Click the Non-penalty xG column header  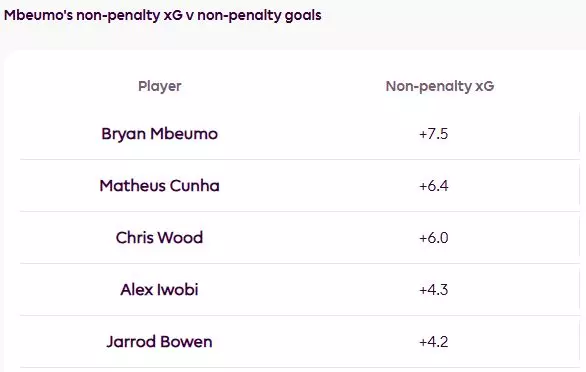tap(440, 86)
